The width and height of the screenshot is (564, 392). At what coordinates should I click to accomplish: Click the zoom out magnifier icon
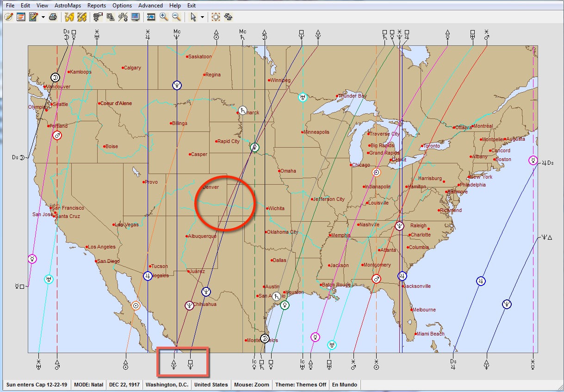tap(176, 17)
